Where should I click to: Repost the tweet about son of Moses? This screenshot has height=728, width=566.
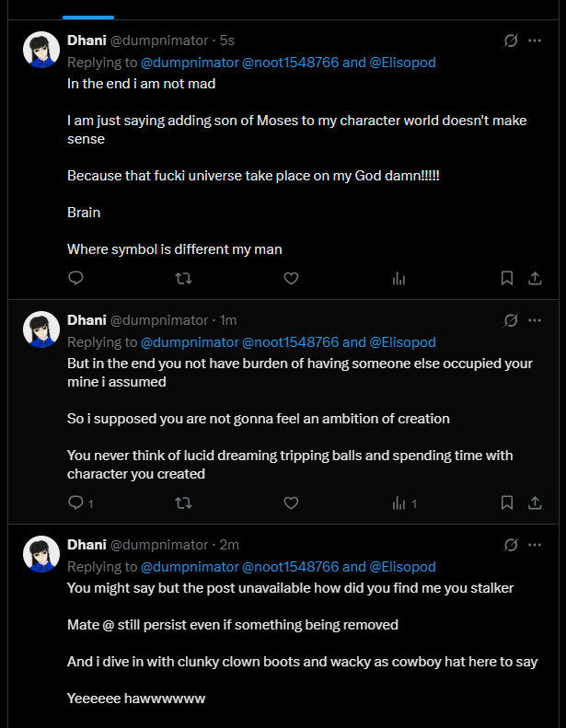pos(183,278)
